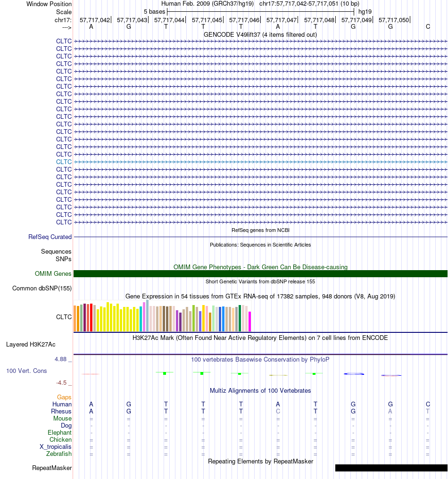Click Multiz Alignments of 100 Vertebrates title
Image resolution: width=448 pixels, height=479 pixels.
click(260, 391)
